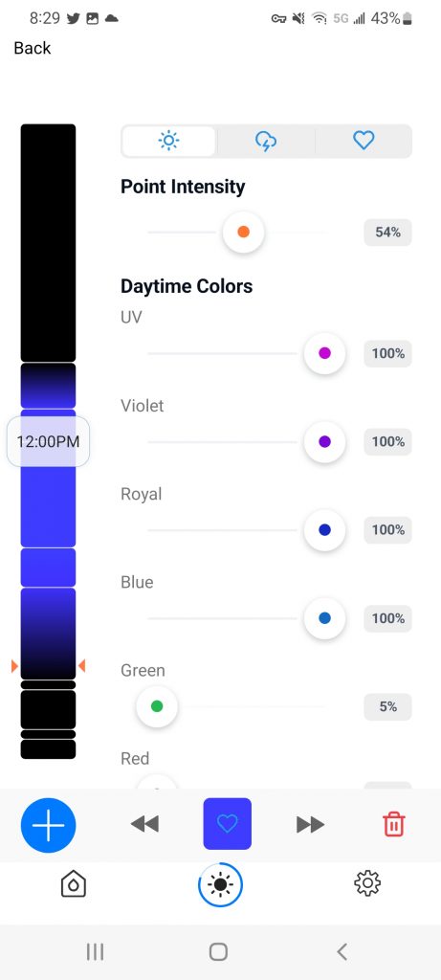The width and height of the screenshot is (441, 980).
Task: Click the Green slider knob
Action: pos(157,706)
